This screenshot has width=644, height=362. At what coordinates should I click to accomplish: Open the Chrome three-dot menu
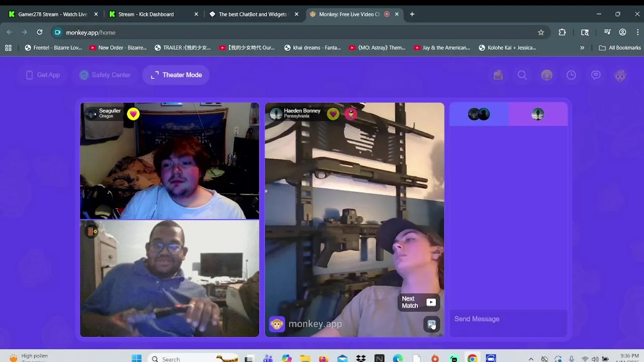point(636,32)
